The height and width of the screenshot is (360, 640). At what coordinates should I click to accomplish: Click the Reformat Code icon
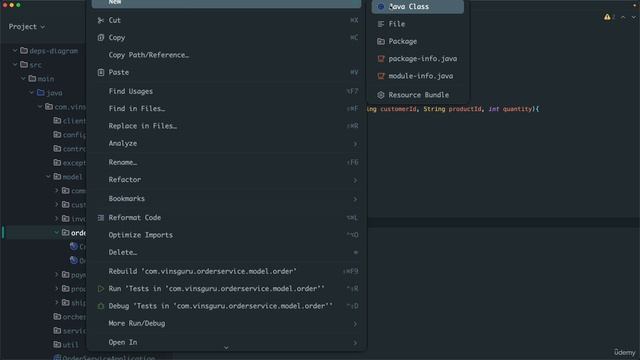(101, 218)
